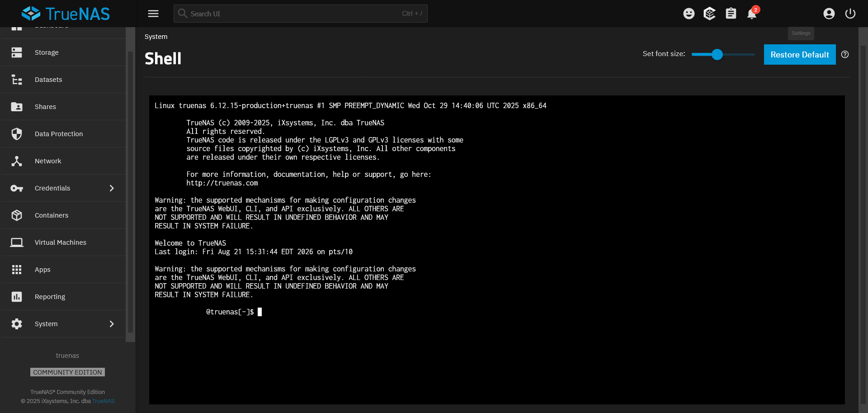
Task: Click the Credentials key icon
Action: pos(17,188)
